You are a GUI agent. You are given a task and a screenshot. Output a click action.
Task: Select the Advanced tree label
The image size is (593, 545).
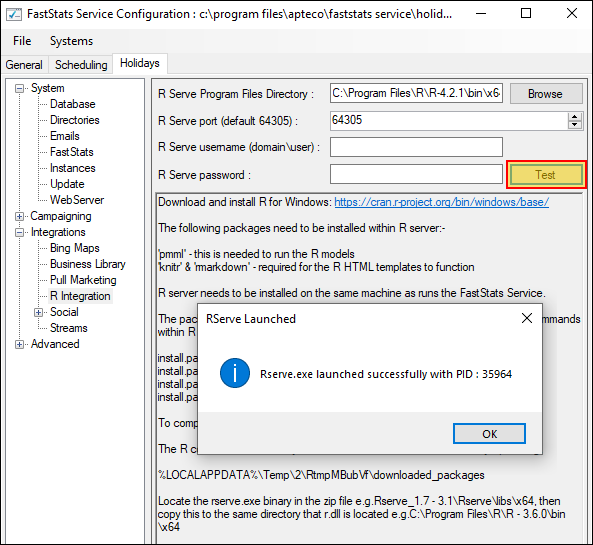tap(55, 344)
